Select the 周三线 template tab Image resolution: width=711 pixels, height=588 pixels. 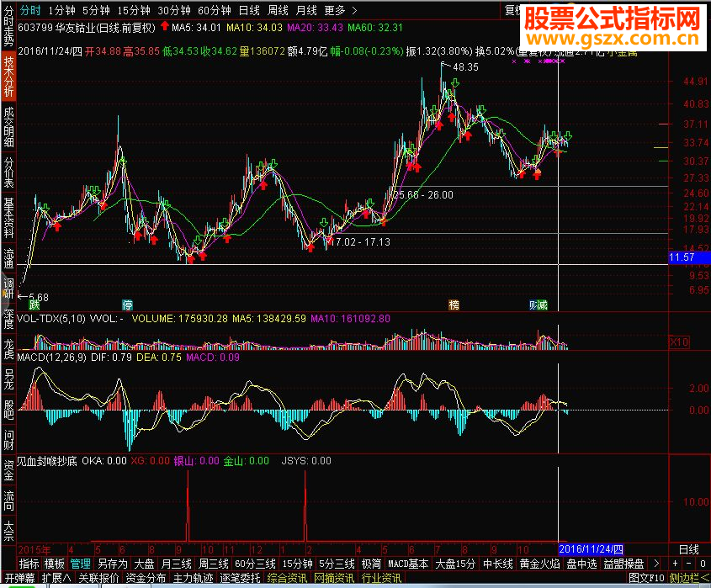point(214,564)
